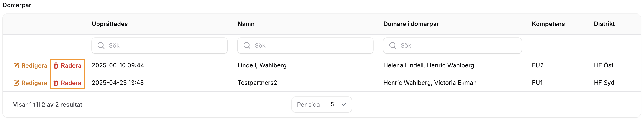This screenshot has width=644, height=120.
Task: Click trash icon in Testpartners2 row
Action: pos(56,83)
